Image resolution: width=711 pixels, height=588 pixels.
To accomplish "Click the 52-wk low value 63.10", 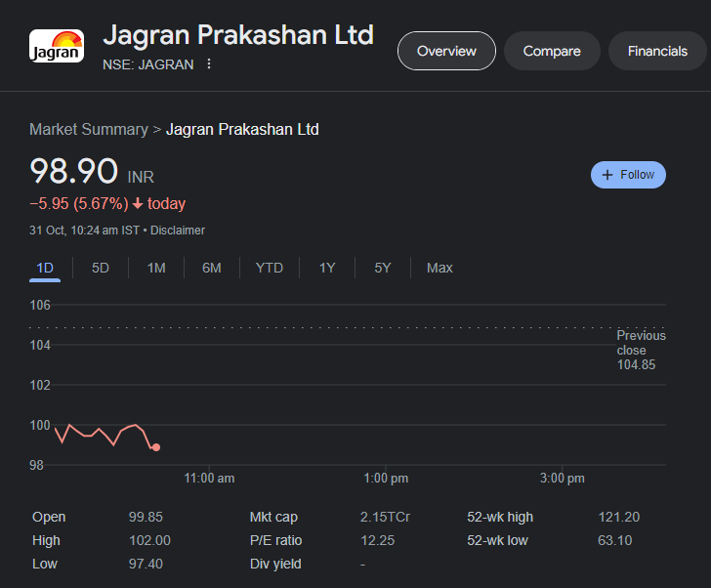I will coord(615,540).
